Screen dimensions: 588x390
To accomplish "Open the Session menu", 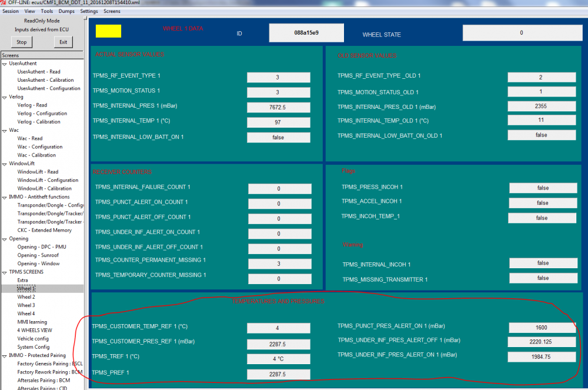I will [x=11, y=11].
